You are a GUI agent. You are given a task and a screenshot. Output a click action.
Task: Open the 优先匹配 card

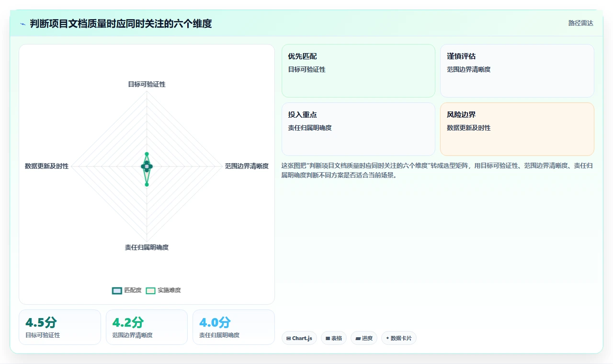358,71
